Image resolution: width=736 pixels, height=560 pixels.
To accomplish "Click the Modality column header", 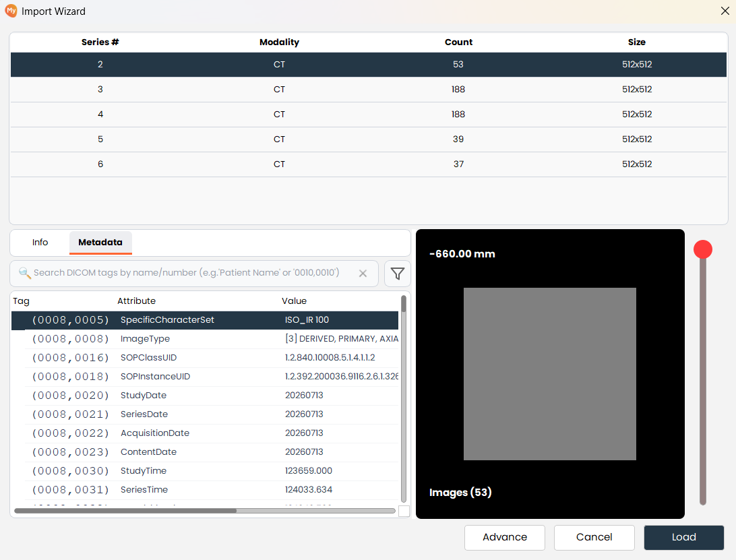I will (x=279, y=42).
